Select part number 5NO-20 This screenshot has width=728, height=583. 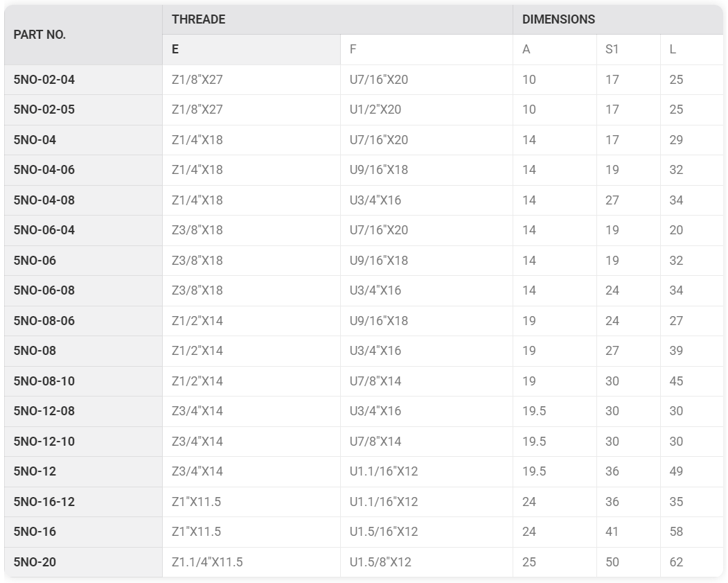pyautogui.click(x=35, y=562)
